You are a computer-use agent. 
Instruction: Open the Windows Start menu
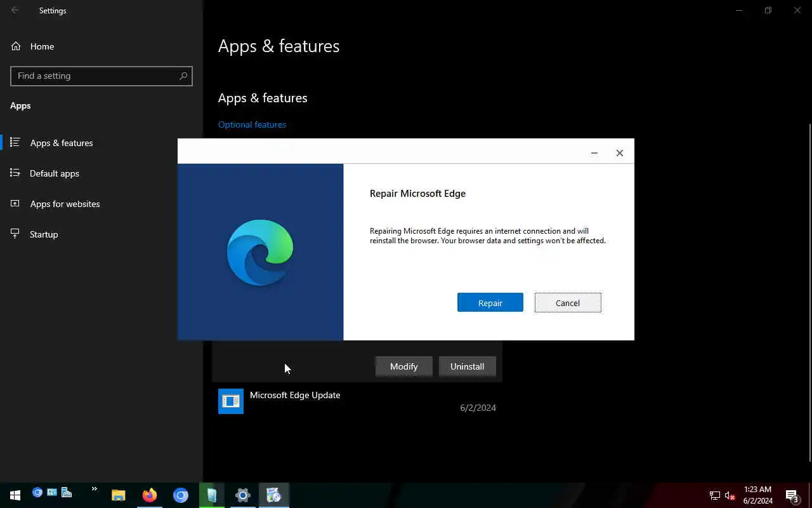pos(15,495)
